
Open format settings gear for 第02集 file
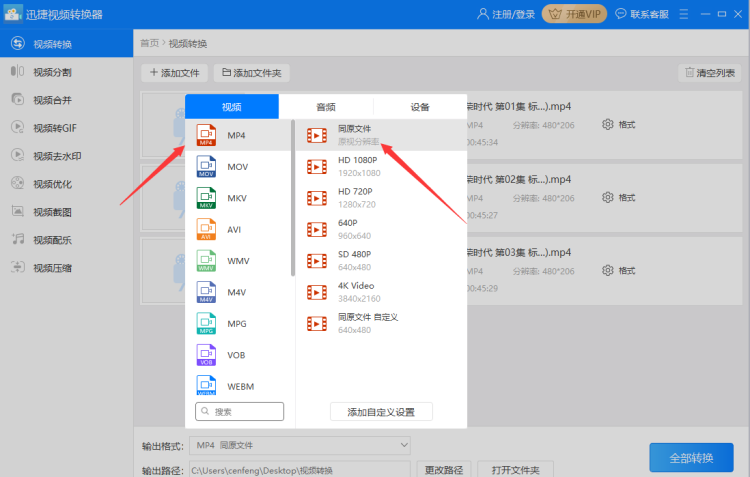click(x=607, y=198)
